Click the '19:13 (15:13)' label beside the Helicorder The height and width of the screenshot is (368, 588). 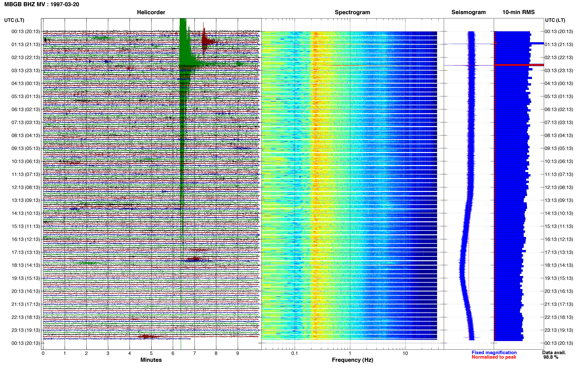coord(26,278)
